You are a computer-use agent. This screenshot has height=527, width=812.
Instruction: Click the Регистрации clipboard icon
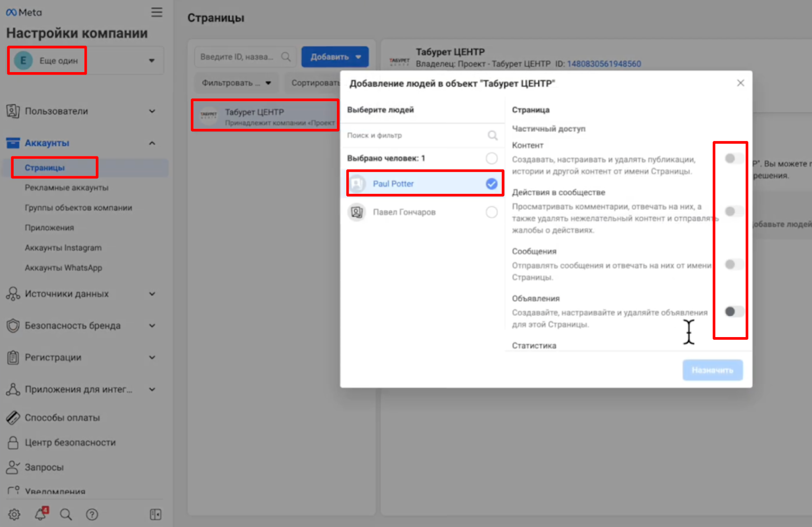pos(13,357)
